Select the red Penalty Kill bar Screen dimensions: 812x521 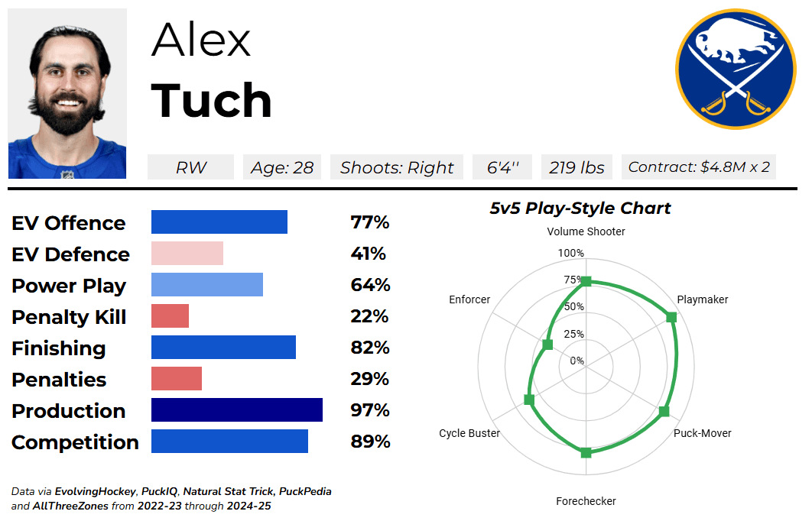170,316
